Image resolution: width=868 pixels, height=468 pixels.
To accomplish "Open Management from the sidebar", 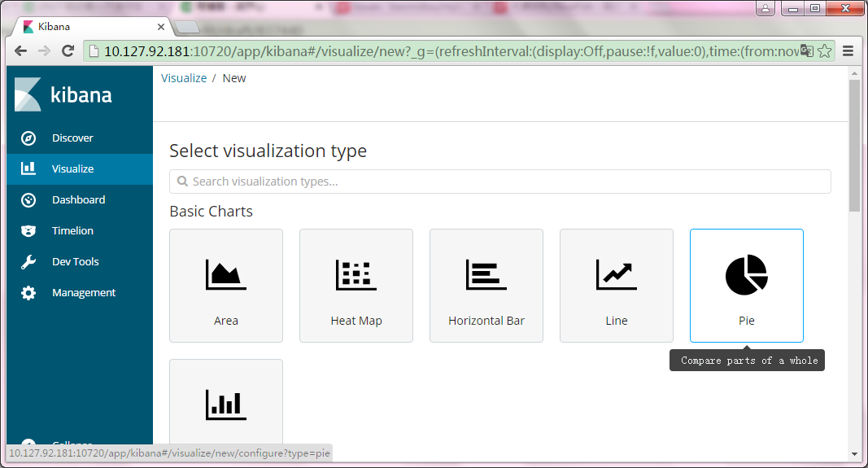I will coord(80,293).
